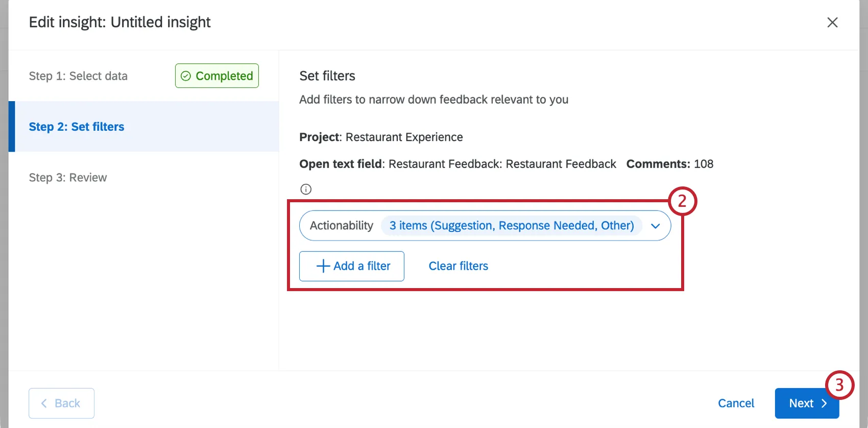Click the left chevron inside the Back button

tap(45, 403)
